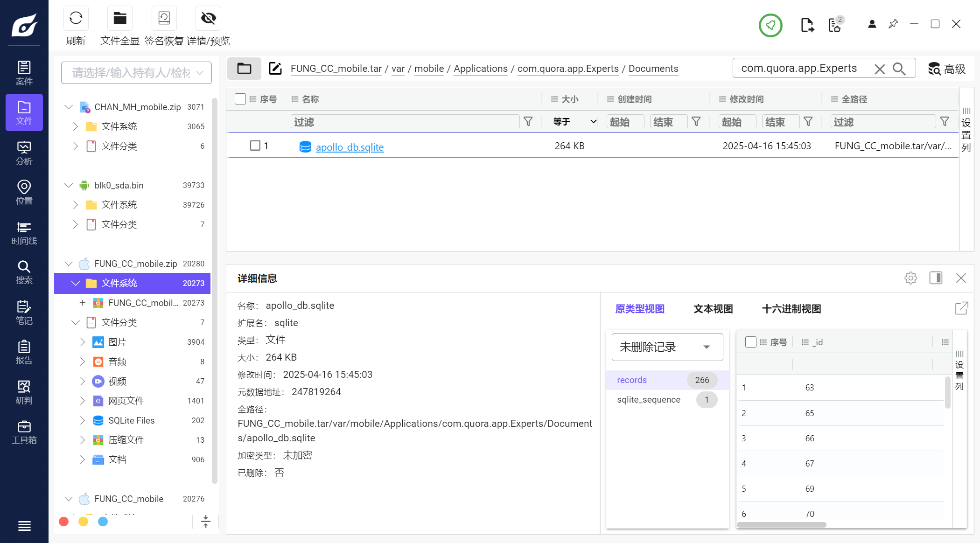
Task: Open the 时间线 timeline sidebar section
Action: coord(24,233)
